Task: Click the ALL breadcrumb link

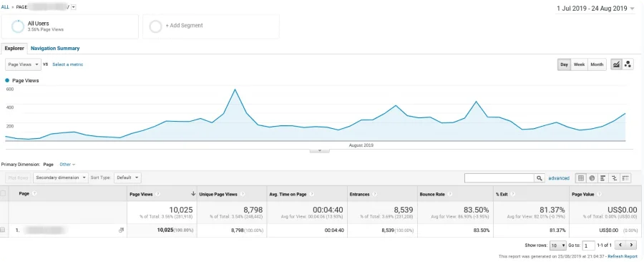Action: coord(5,7)
